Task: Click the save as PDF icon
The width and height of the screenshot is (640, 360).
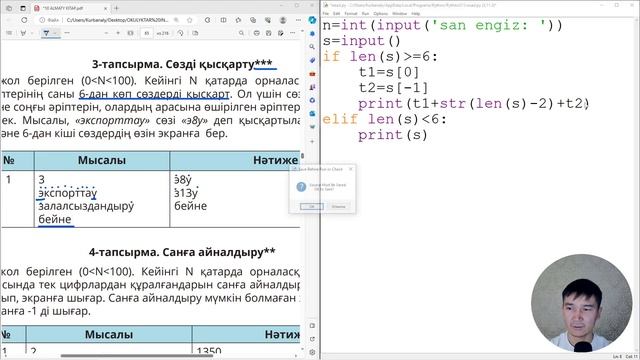Action: coord(281,33)
